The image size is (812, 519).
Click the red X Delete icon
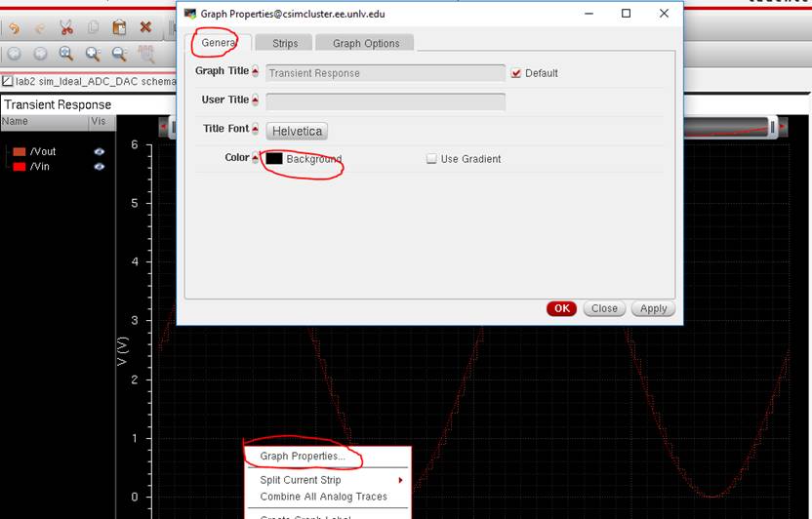(146, 27)
